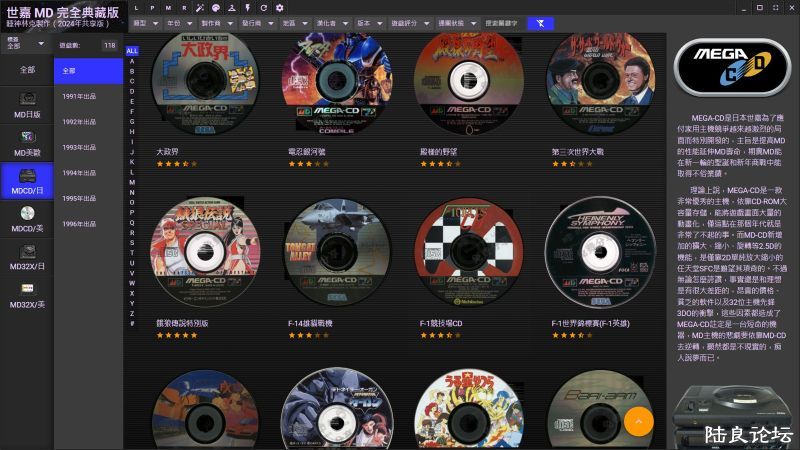Click the refresh arrow icon
This screenshot has width=800, height=450.
click(x=264, y=8)
